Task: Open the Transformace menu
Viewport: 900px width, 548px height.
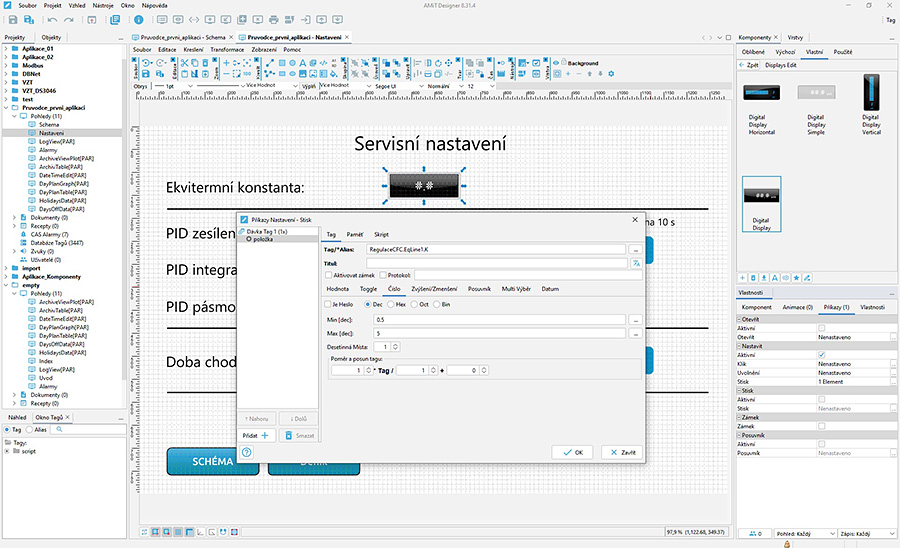Action: [227, 49]
